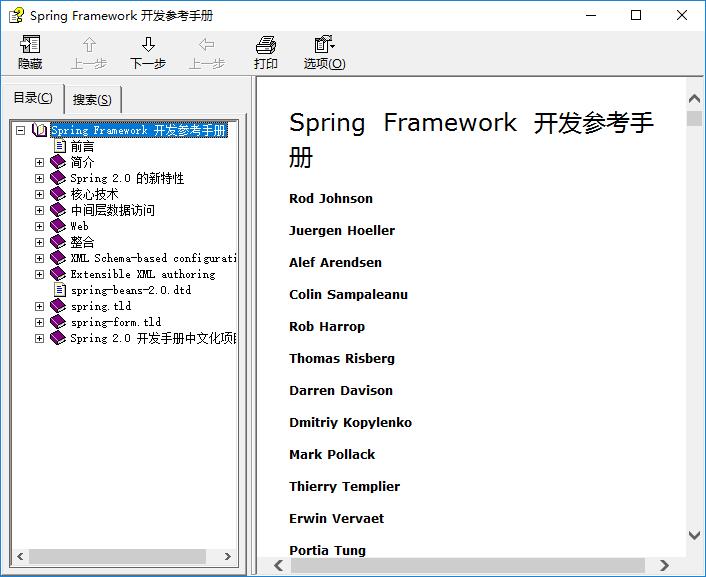Screen dimensions: 706x577
Task: Click the content pane vertical scroll thumb
Action: coord(694,118)
